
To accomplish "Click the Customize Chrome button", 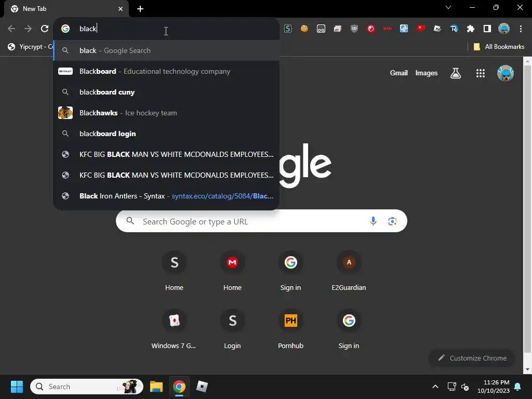I will pyautogui.click(x=472, y=358).
